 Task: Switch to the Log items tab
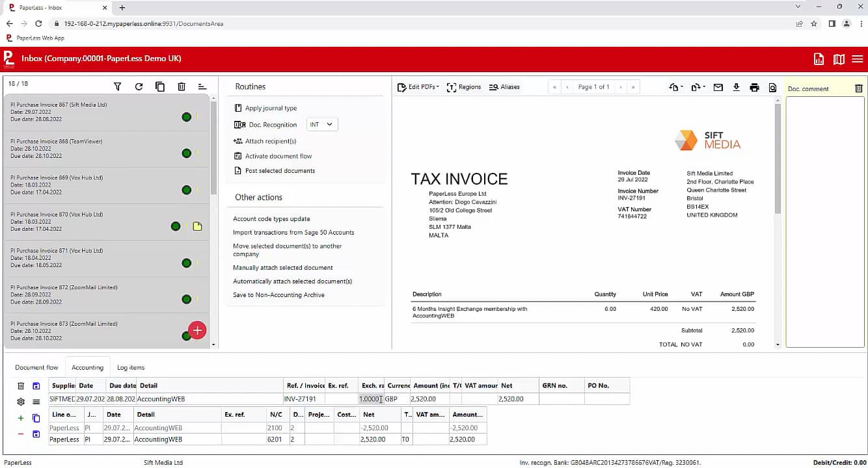(131, 367)
